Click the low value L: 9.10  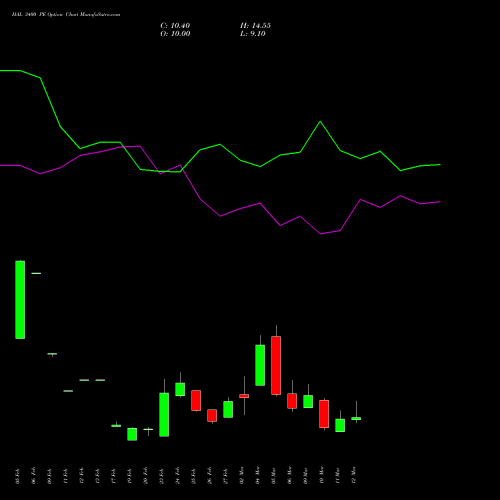(253, 34)
